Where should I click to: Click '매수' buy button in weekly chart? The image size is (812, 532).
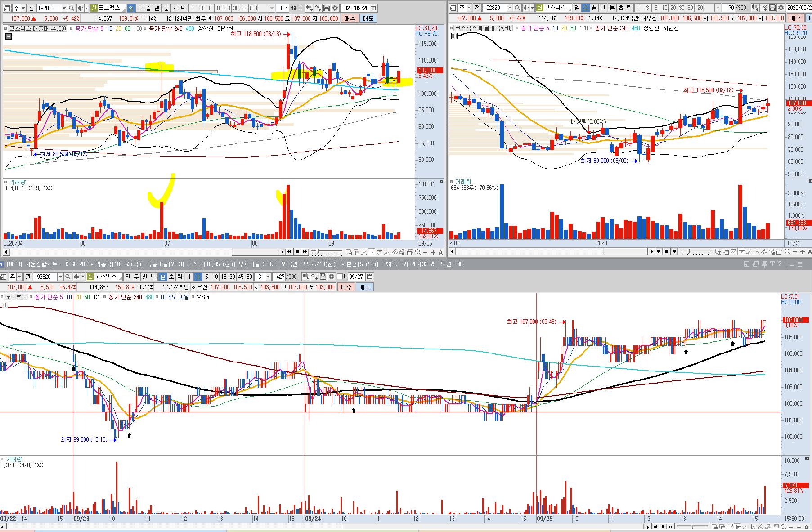pyautogui.click(x=795, y=18)
